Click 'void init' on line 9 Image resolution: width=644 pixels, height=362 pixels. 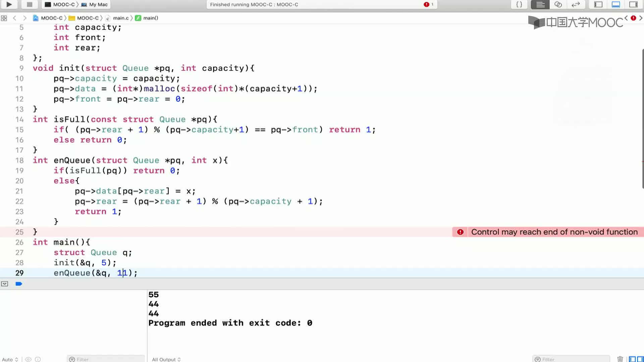[56, 68]
